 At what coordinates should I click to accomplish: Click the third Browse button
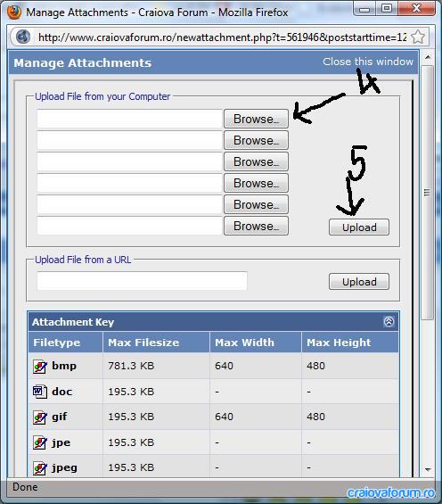point(256,161)
